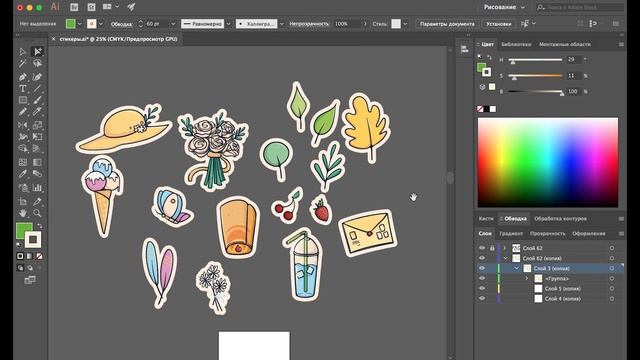Viewport: 640px width, 360px height.
Task: Open the Обработка контуров tab
Action: (560, 219)
